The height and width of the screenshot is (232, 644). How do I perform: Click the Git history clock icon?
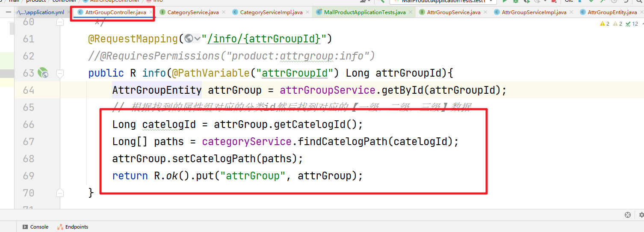point(614,1)
